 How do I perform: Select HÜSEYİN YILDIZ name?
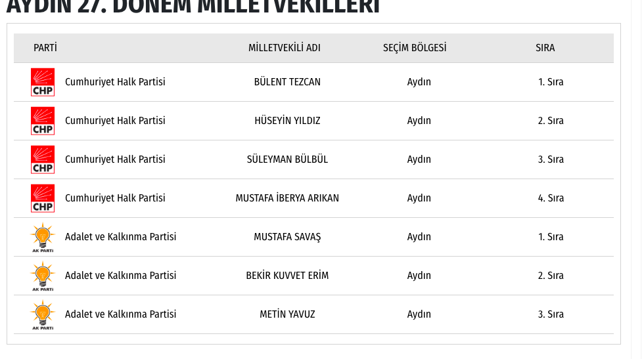pyautogui.click(x=287, y=121)
